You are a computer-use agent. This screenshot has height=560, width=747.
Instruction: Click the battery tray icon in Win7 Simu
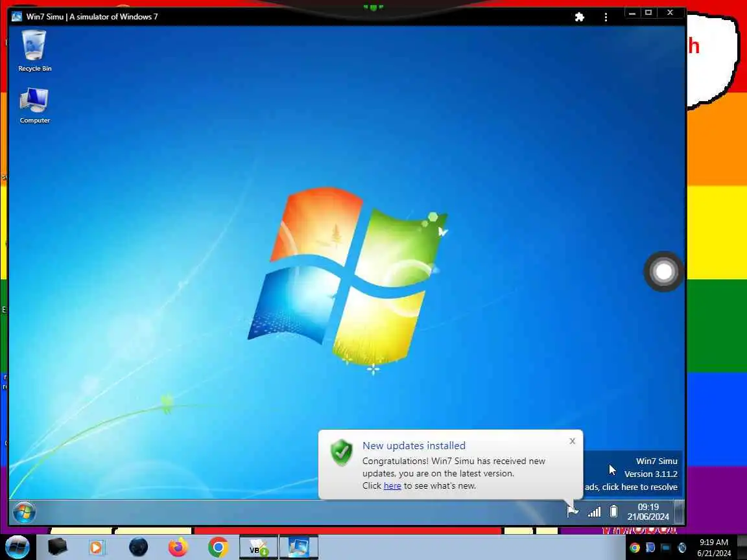pos(613,511)
